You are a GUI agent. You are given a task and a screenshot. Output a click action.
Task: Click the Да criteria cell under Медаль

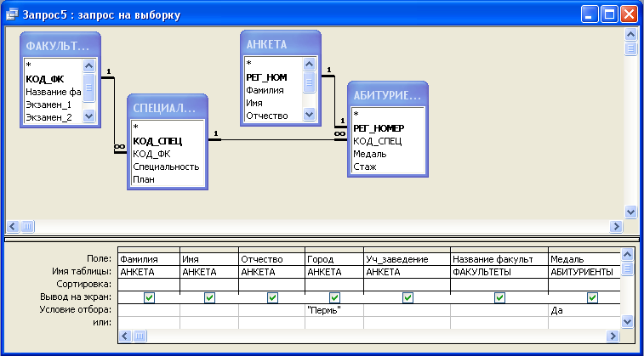point(584,310)
